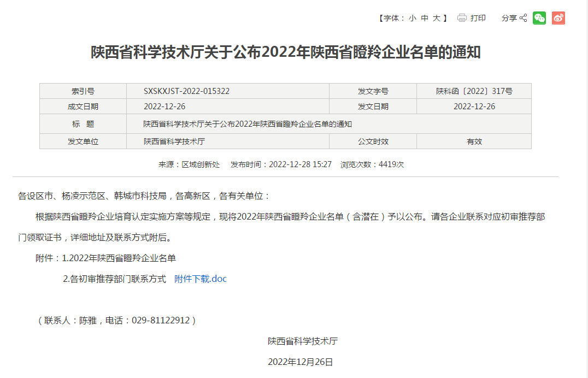588x378 pixels.
Task: Click the 有效 validity status cell
Action: click(x=474, y=141)
